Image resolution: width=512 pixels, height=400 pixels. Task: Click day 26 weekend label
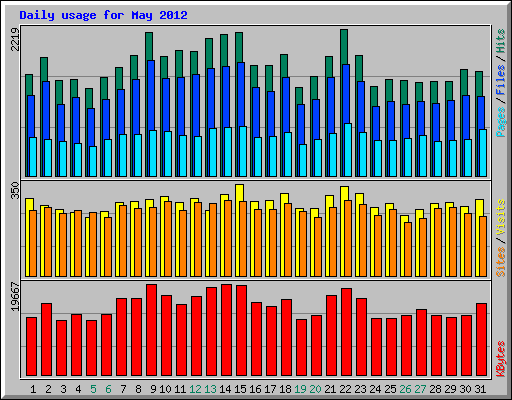coord(405,389)
